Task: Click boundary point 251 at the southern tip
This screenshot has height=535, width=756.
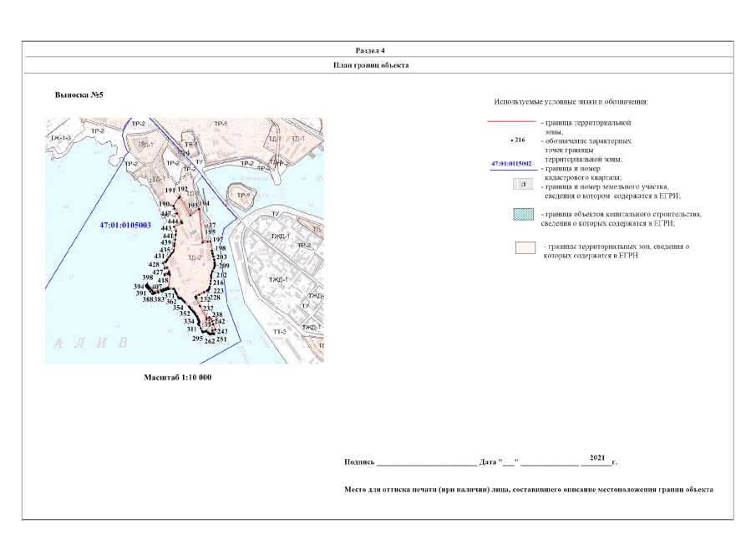Action: click(221, 339)
